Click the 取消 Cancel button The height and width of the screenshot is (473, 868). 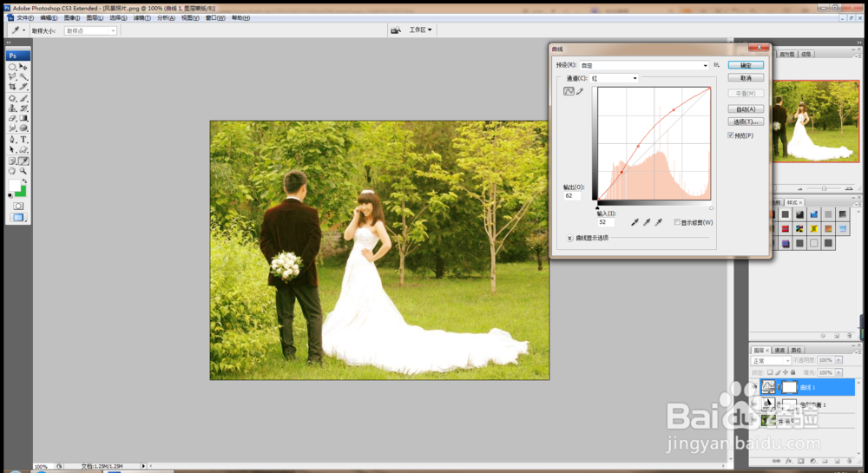pyautogui.click(x=746, y=78)
